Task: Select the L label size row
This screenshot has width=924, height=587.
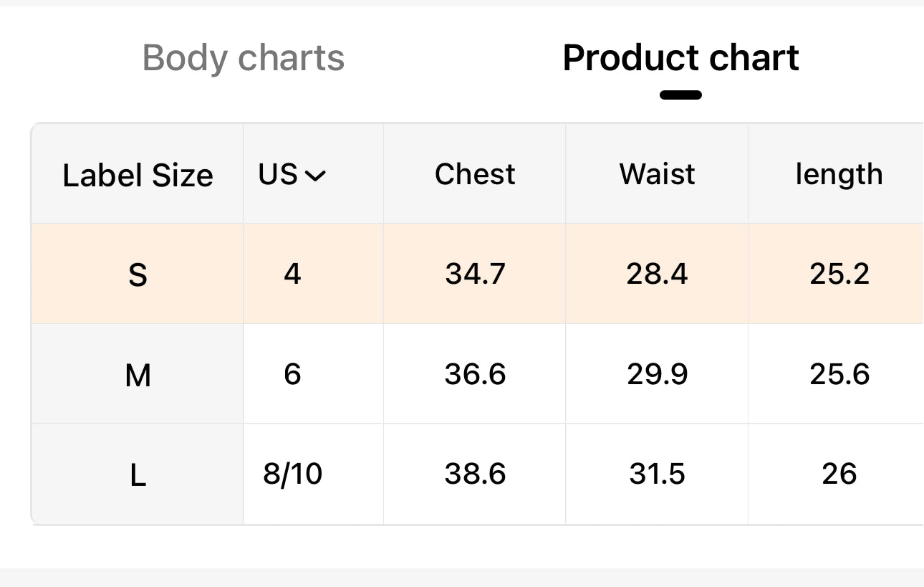Action: (138, 474)
